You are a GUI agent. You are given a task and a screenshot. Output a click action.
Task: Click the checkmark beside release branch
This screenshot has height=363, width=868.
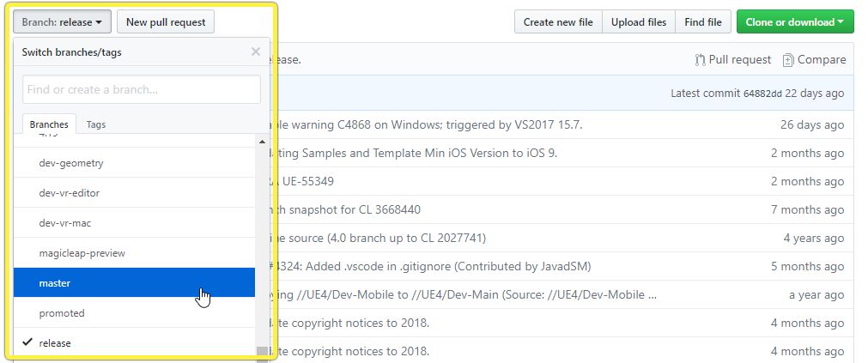[27, 343]
